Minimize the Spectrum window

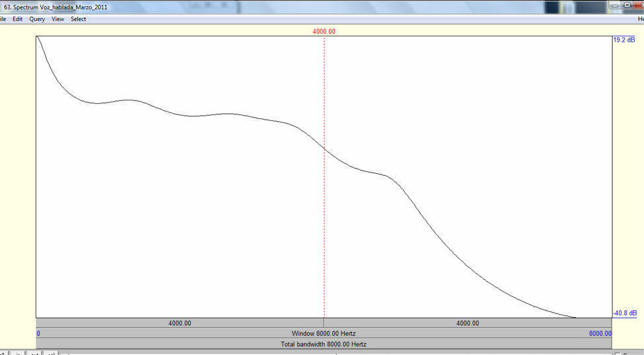pos(616,5)
